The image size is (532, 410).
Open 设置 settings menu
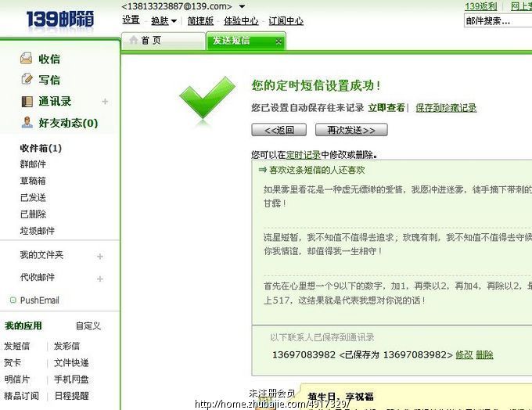coord(131,20)
